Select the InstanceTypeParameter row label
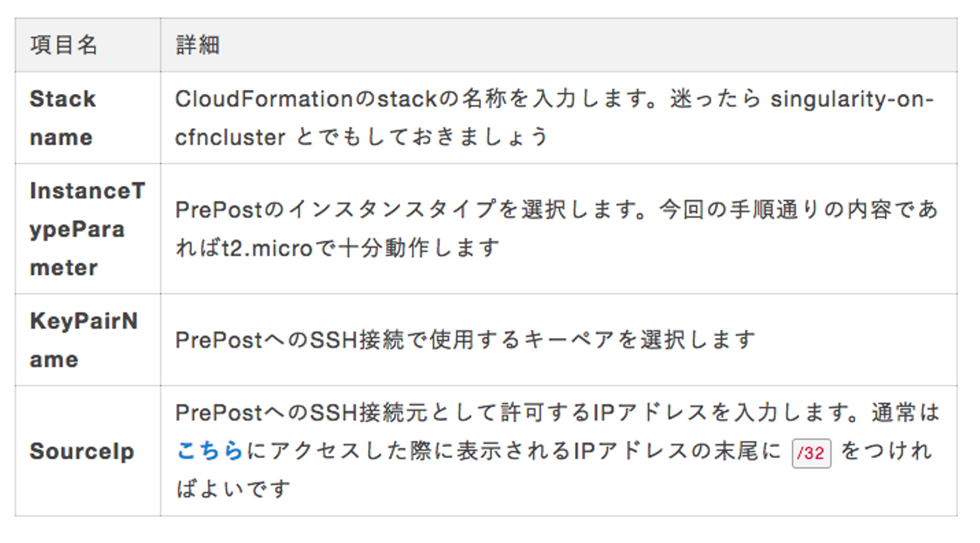 [87, 229]
